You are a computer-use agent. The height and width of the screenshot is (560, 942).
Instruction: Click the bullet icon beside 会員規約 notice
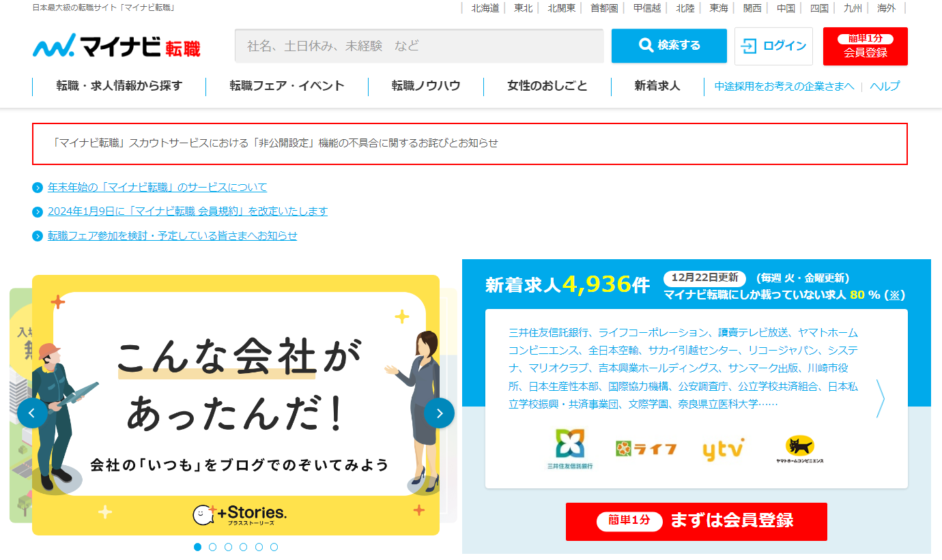pos(38,211)
